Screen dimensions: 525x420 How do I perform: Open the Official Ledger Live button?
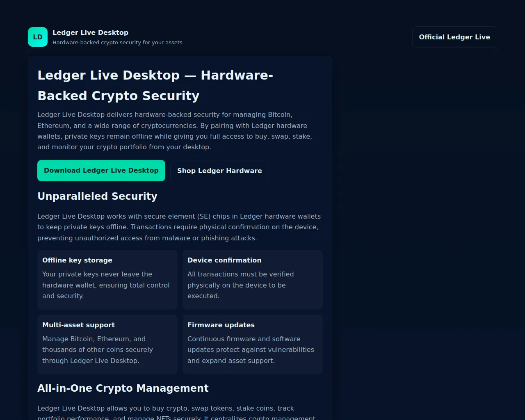454,37
